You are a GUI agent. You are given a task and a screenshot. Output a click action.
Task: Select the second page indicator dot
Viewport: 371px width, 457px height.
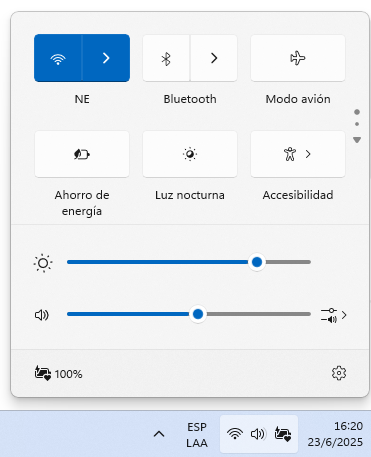click(357, 124)
